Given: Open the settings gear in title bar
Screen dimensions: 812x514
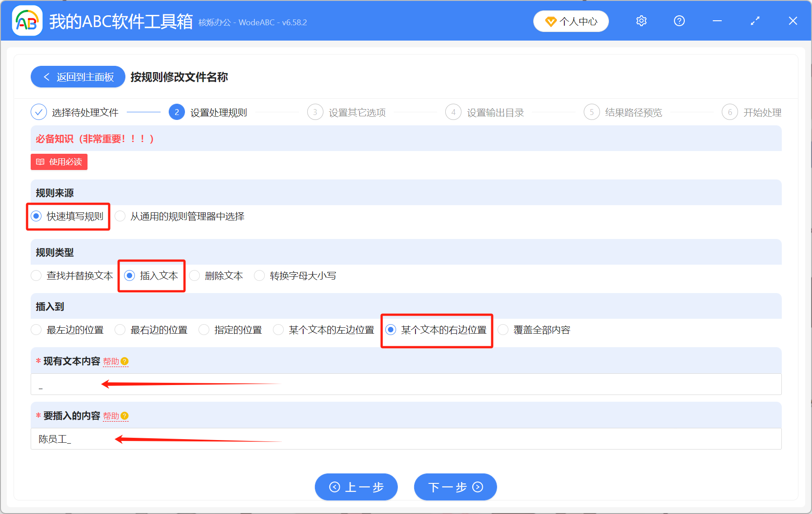Looking at the screenshot, I should coord(641,21).
